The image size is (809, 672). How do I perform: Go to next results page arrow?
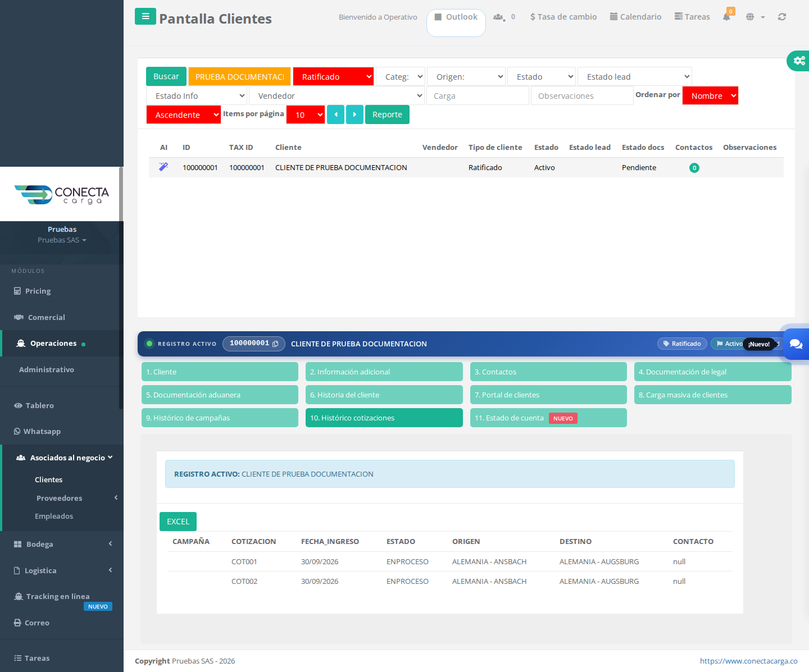pos(354,115)
